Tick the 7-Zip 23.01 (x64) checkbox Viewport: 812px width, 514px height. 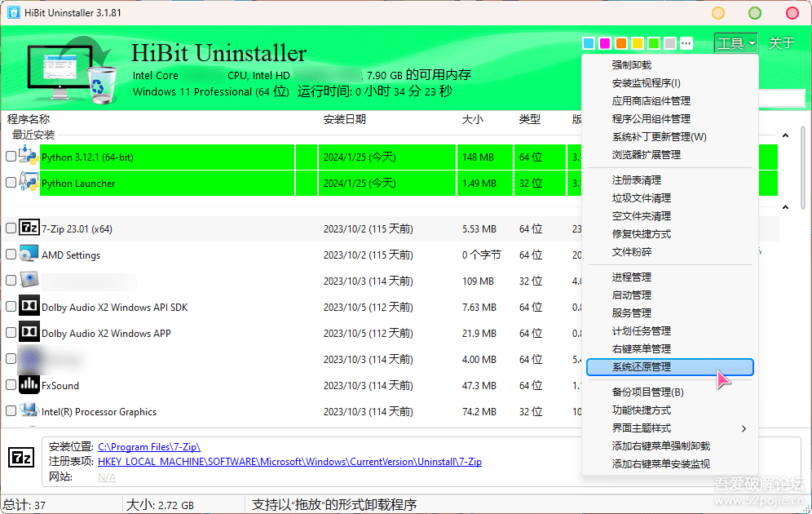pos(11,228)
